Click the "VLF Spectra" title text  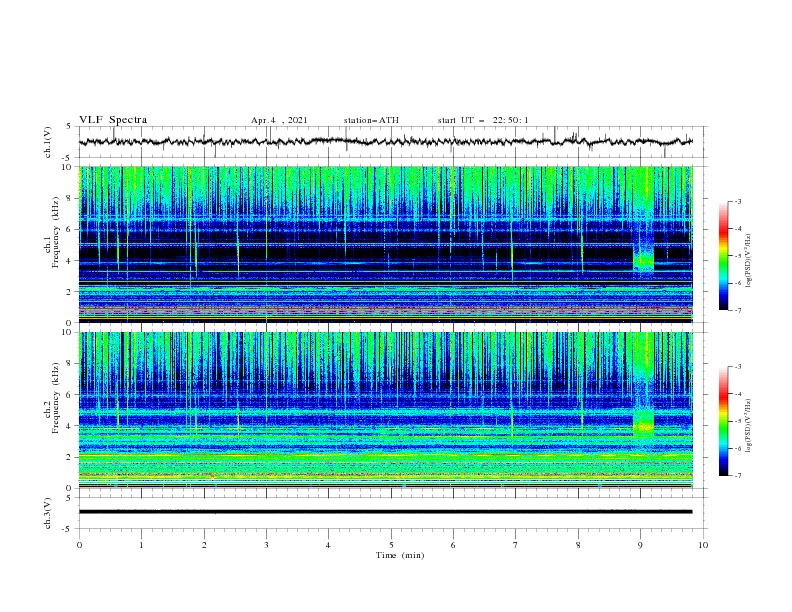point(113,120)
